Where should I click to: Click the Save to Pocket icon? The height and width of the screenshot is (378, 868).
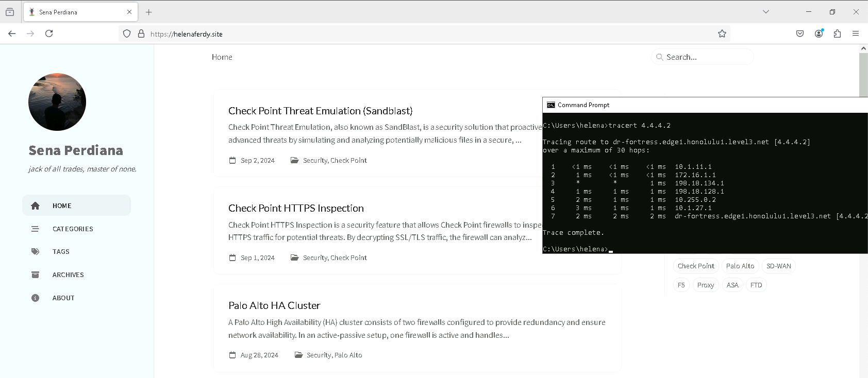click(800, 33)
